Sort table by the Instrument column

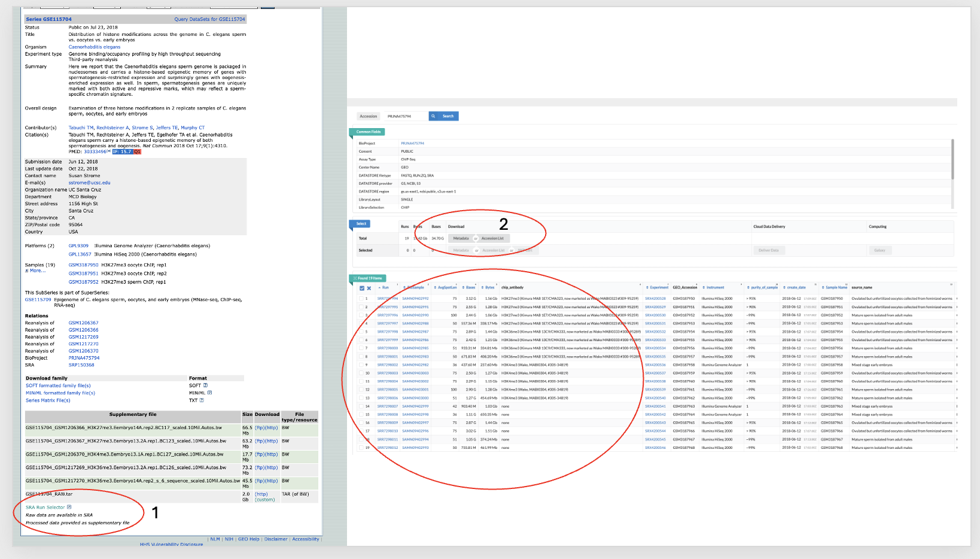pyautogui.click(x=714, y=287)
